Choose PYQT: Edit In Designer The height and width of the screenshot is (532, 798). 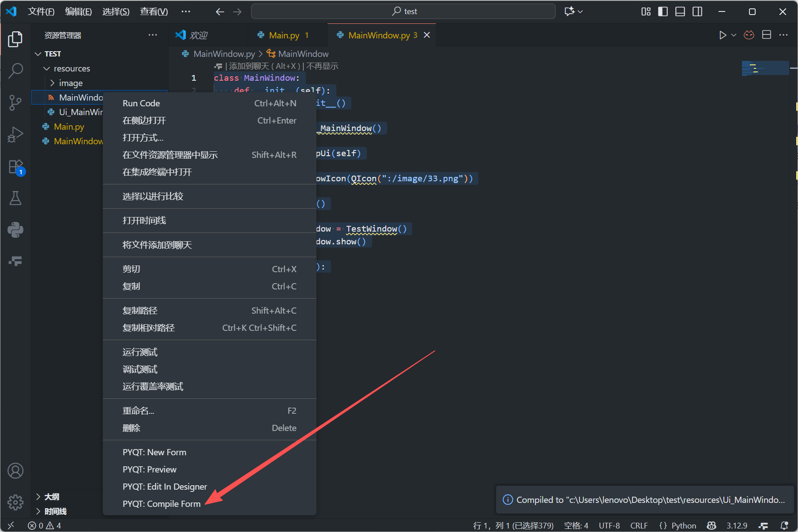click(x=210, y=487)
